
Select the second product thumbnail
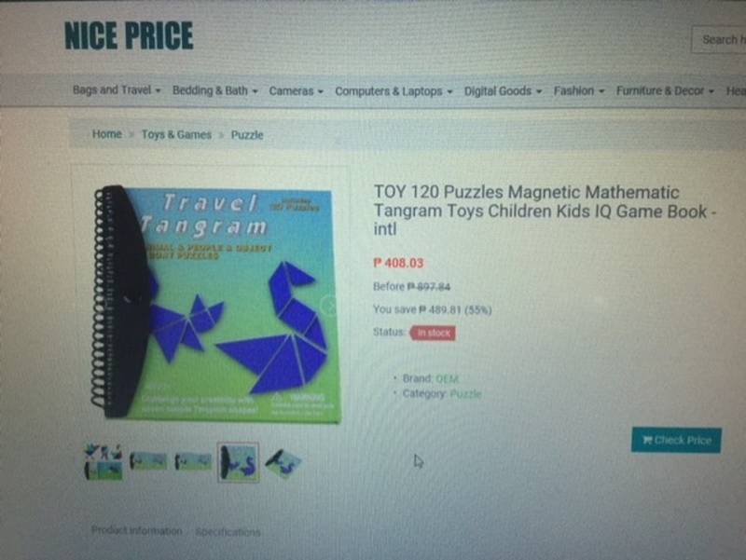[x=148, y=461]
